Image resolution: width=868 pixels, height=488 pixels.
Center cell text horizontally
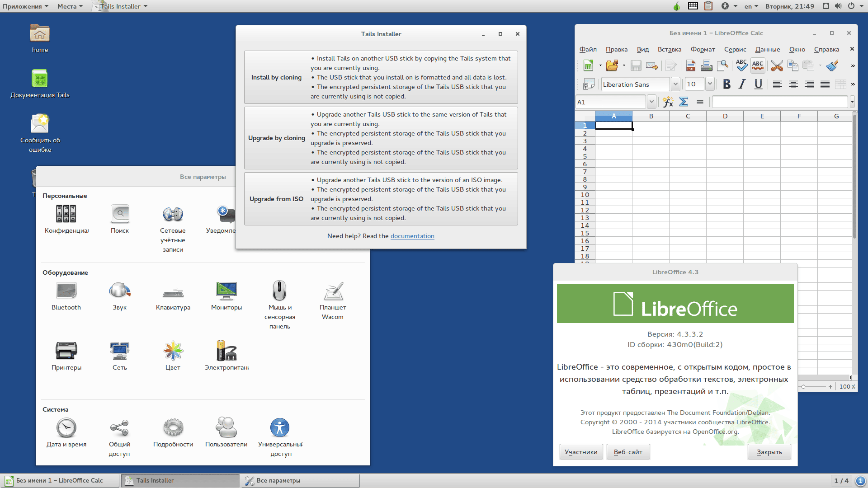(x=793, y=84)
